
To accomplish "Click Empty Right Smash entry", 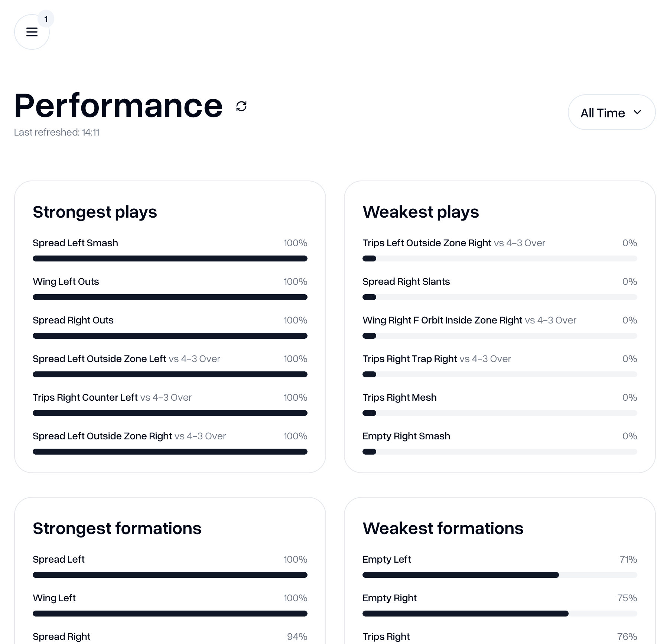I will click(x=406, y=436).
